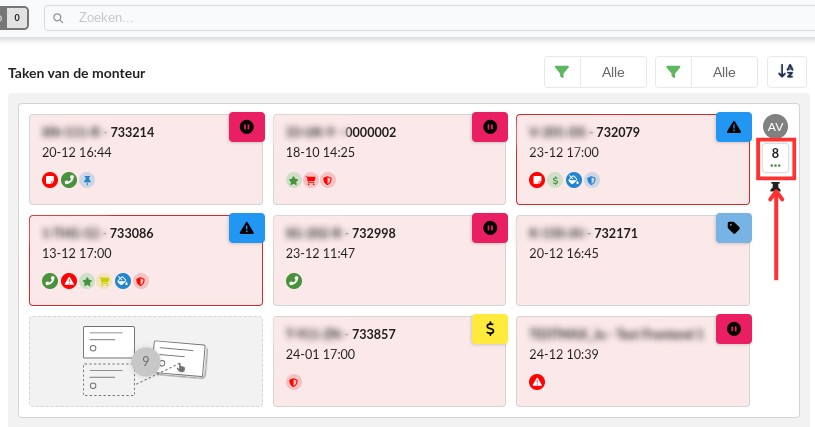815x427 pixels.
Task: Open the sort order button
Action: pyautogui.click(x=786, y=72)
